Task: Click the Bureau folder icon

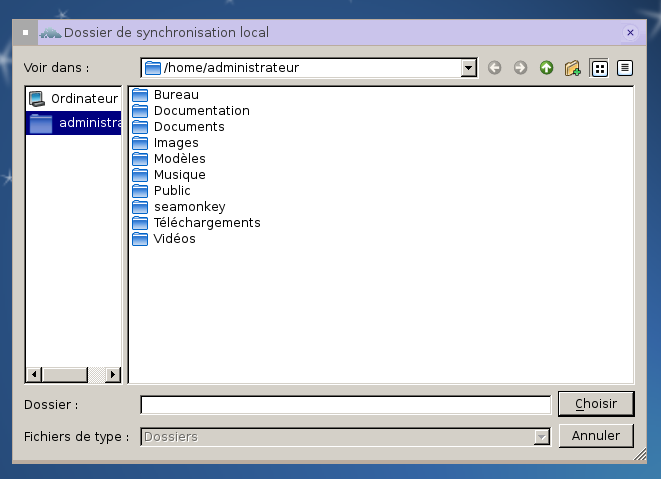Action: [x=140, y=95]
